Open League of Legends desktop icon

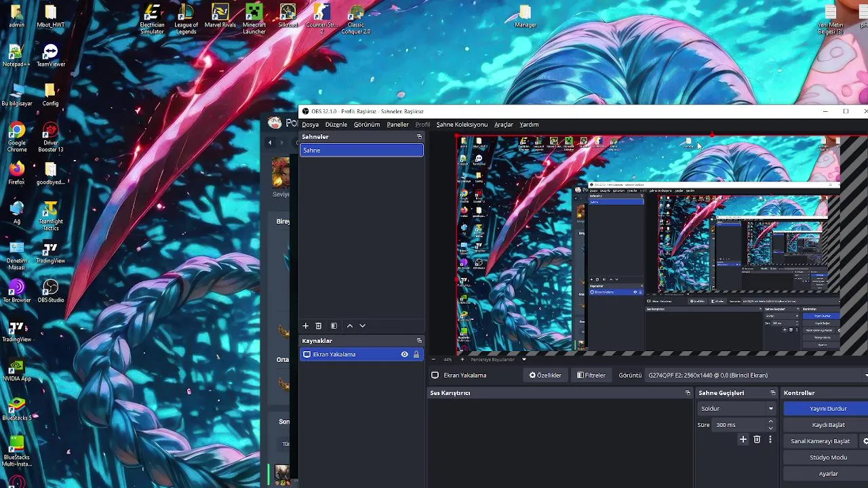[186, 19]
